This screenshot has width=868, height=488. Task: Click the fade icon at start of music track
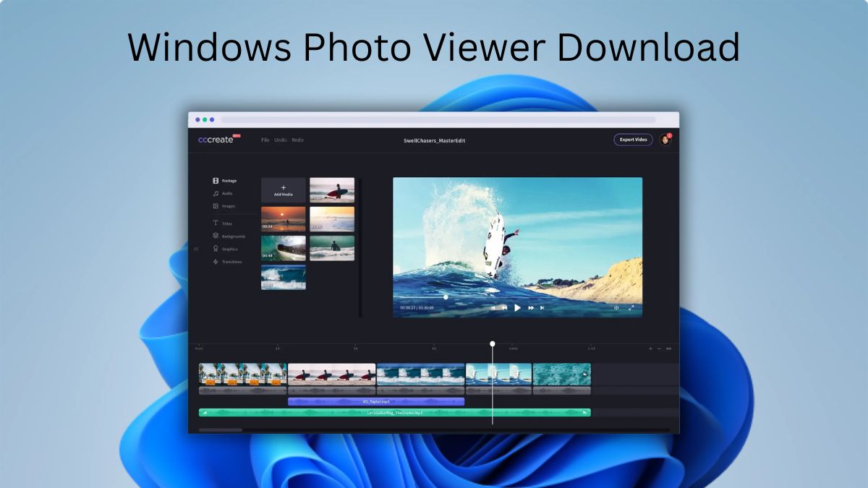coord(204,413)
